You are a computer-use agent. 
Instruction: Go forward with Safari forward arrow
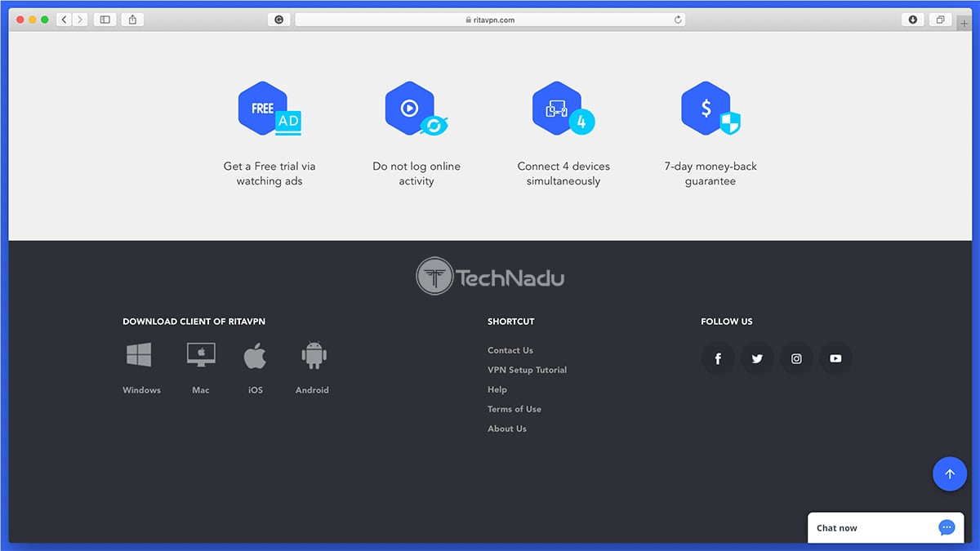pos(80,20)
